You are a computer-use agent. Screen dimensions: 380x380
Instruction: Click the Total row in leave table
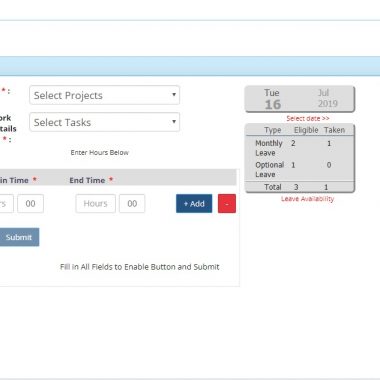point(300,187)
